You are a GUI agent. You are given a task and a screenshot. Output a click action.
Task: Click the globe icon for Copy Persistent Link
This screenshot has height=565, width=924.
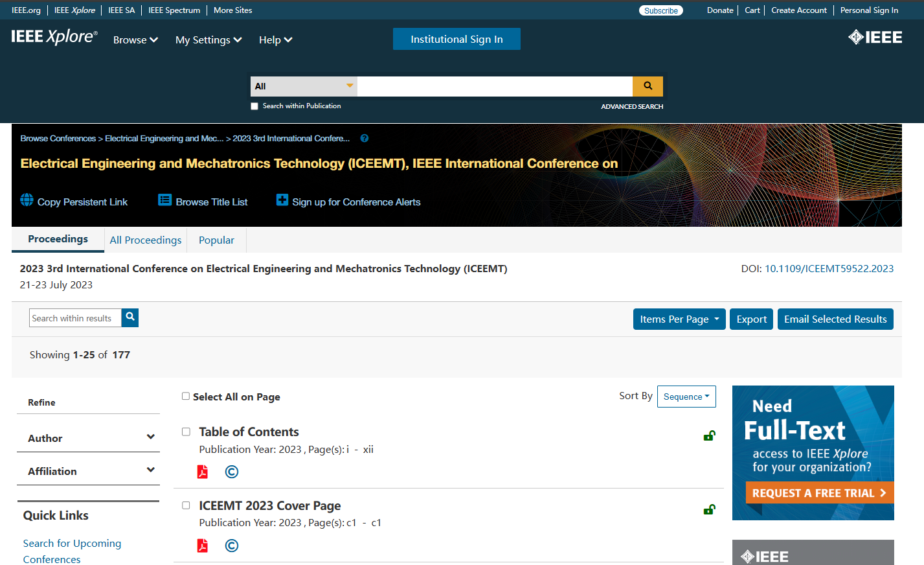(27, 200)
